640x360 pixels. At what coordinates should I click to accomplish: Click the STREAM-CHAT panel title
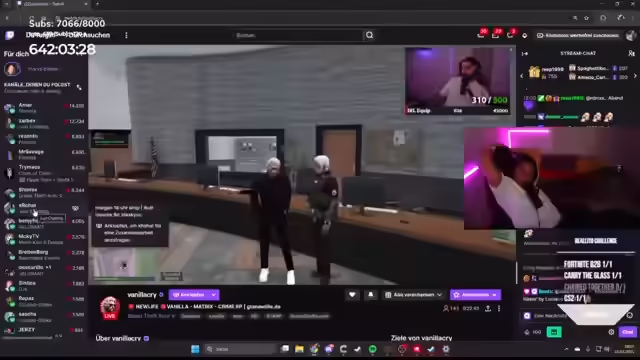[578, 53]
